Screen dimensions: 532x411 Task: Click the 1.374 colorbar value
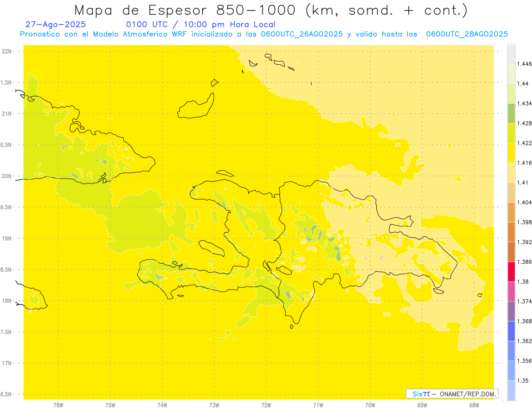click(x=524, y=301)
